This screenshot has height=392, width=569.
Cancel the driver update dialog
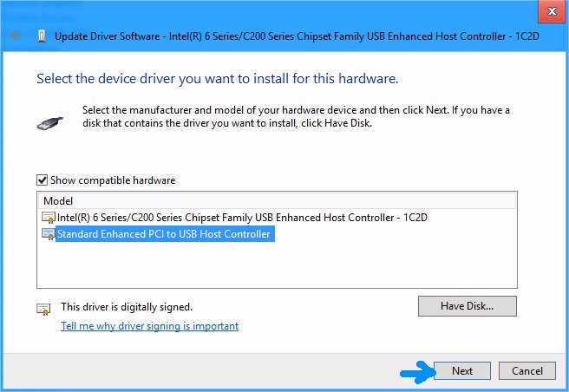[527, 371]
